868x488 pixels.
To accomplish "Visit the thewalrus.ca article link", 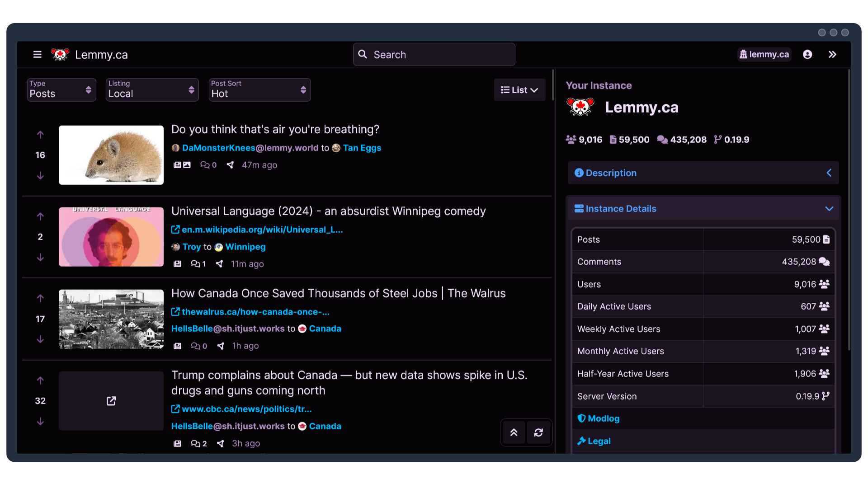I will 255,312.
